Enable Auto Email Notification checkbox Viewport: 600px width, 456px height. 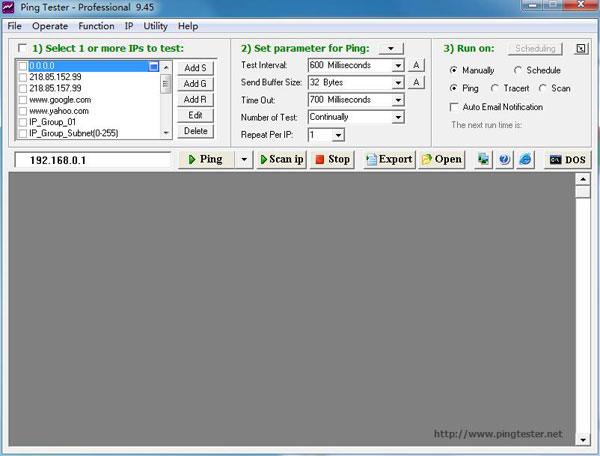click(454, 107)
